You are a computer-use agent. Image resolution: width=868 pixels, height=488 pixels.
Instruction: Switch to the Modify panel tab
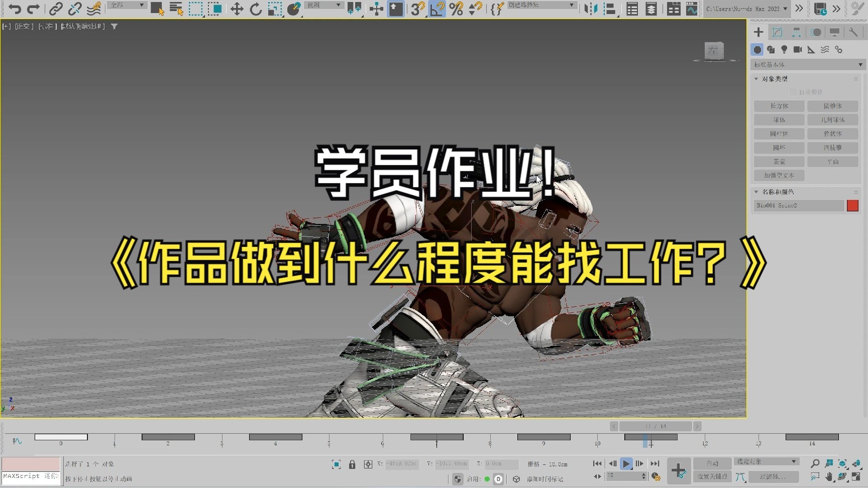778,32
